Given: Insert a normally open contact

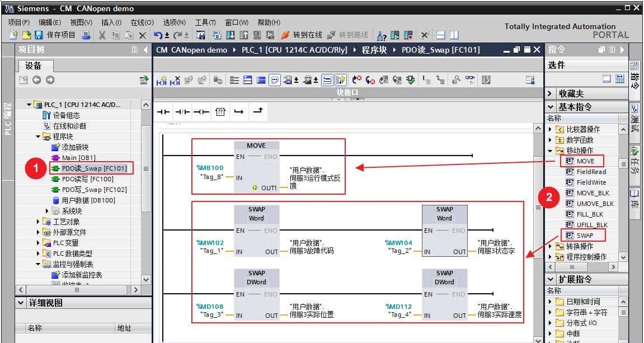Looking at the screenshot, I should coord(163,112).
